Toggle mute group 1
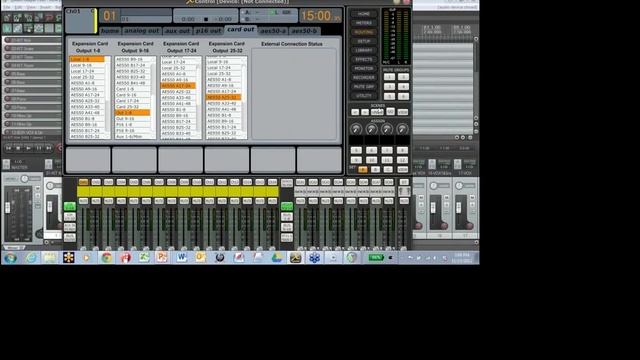 click(x=389, y=77)
